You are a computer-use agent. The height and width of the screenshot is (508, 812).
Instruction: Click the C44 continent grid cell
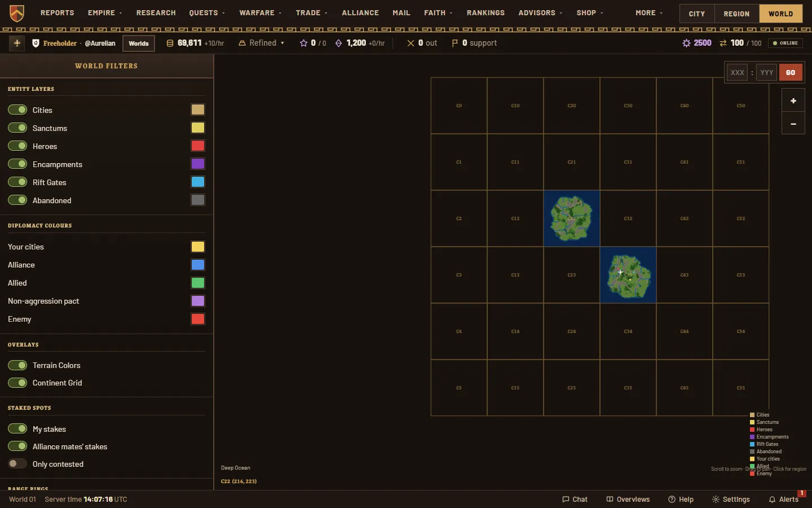tap(685, 331)
